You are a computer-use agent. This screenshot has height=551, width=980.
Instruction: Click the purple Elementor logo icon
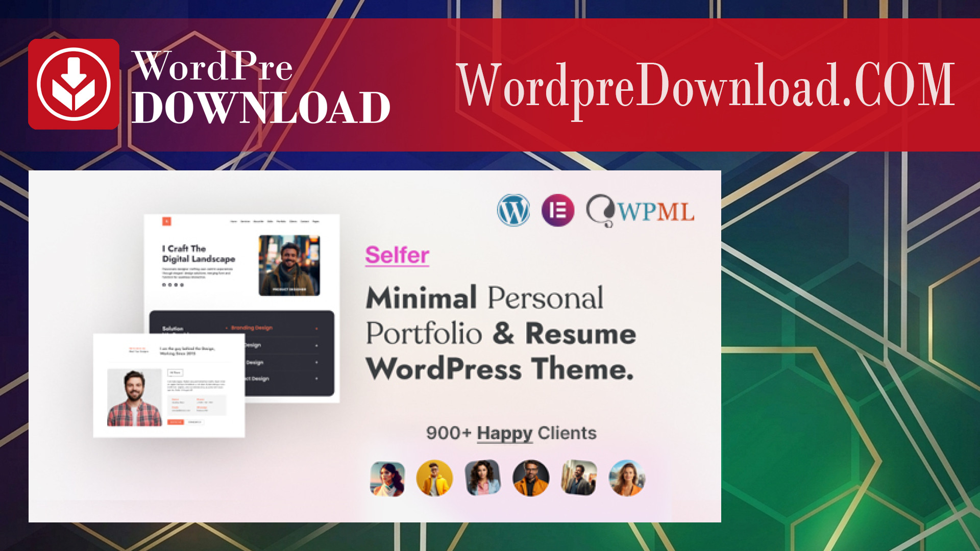(x=558, y=210)
